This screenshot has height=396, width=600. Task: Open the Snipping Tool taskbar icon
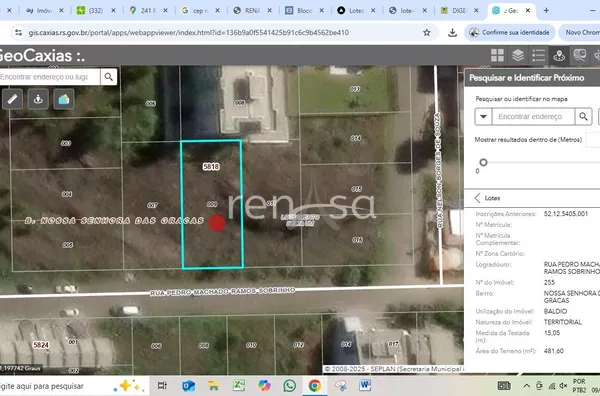click(340, 386)
